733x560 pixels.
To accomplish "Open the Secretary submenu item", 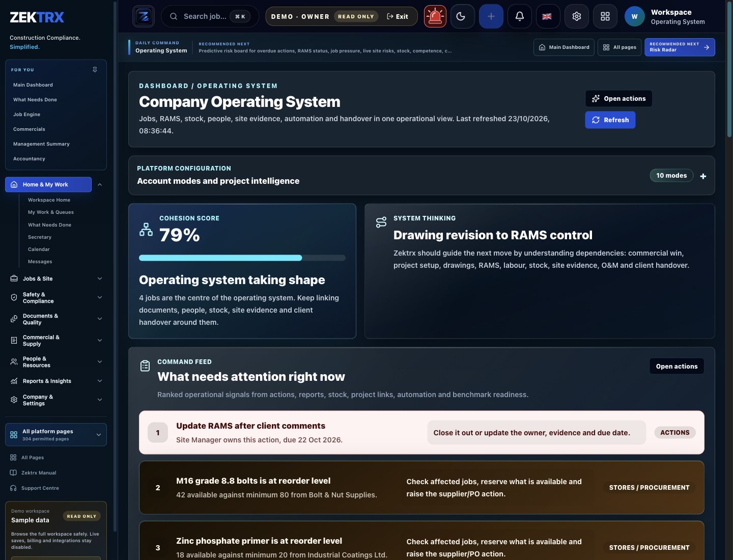I will pyautogui.click(x=40, y=237).
